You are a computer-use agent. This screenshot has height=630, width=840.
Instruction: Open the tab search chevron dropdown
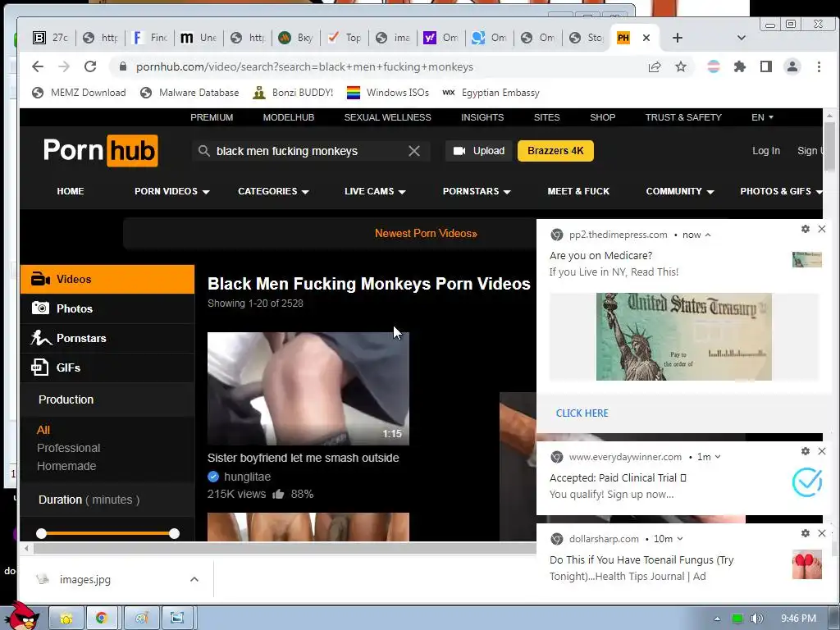click(x=742, y=38)
